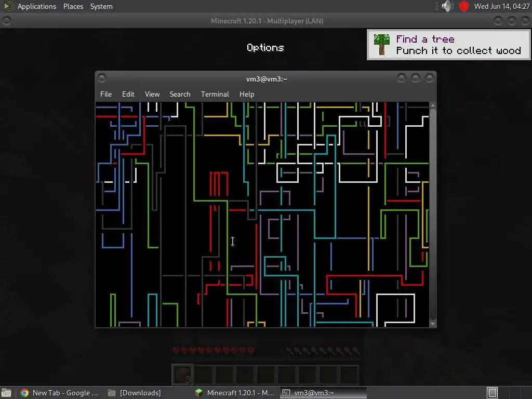This screenshot has height=399, width=532.
Task: Open the System menu in top panel
Action: pyautogui.click(x=101, y=6)
